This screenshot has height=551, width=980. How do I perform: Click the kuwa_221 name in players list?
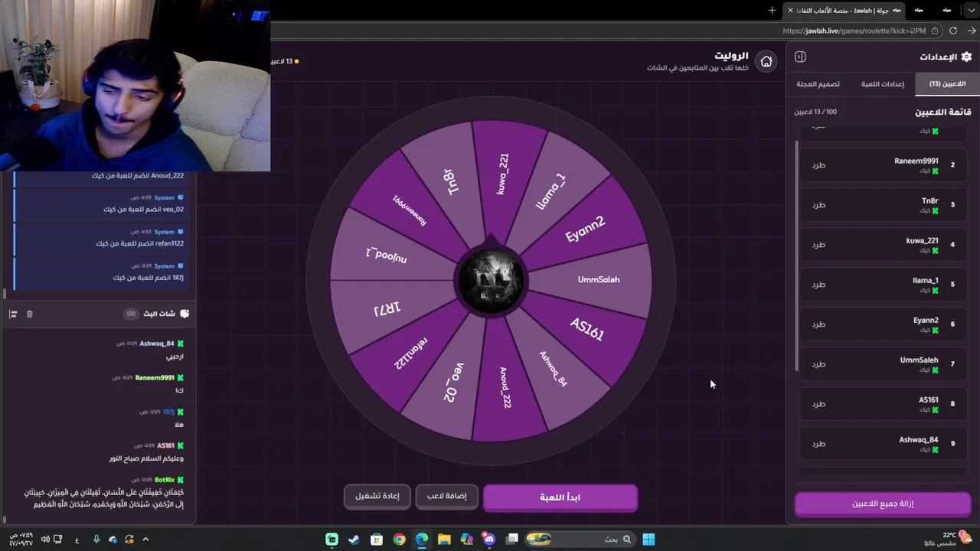[x=922, y=241]
